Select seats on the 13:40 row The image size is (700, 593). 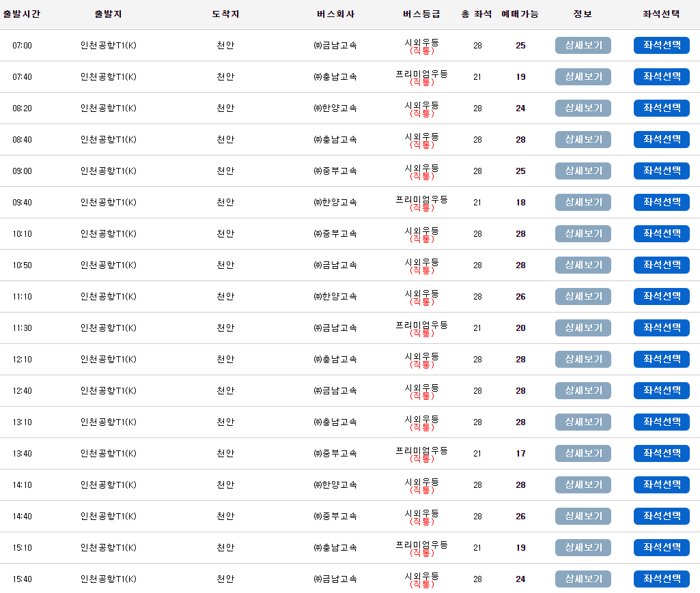[662, 453]
